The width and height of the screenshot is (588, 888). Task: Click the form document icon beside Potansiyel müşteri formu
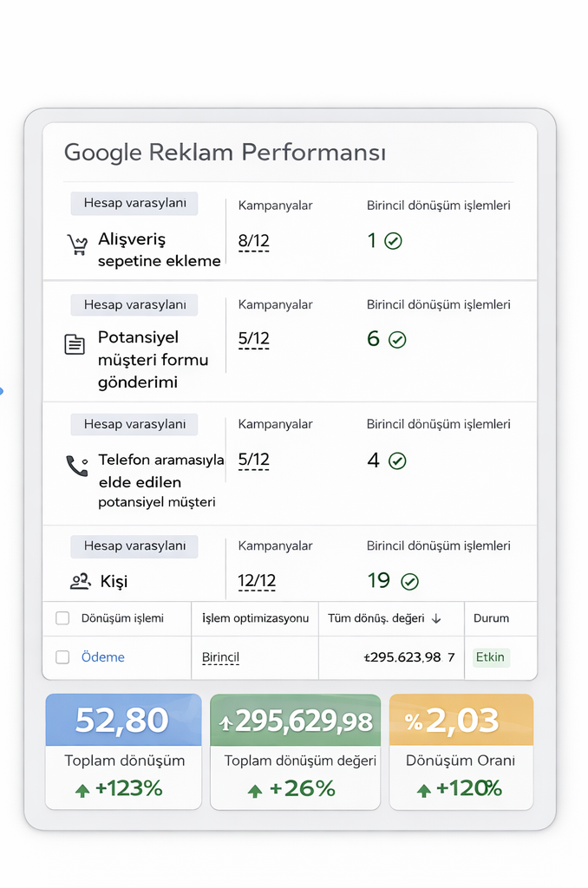pyautogui.click(x=75, y=344)
